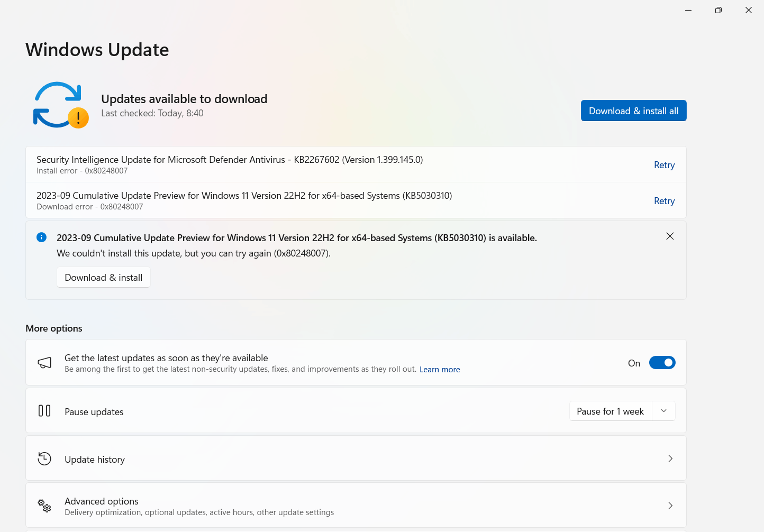Click the 'Download error - 0x80248007' text
764x532 pixels.
[x=90, y=207]
